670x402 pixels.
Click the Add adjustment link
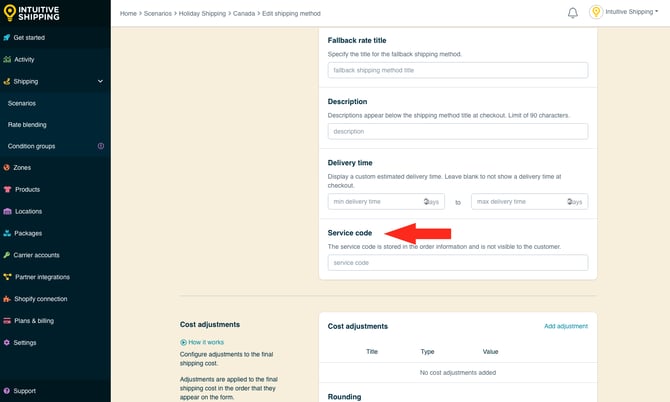(565, 326)
